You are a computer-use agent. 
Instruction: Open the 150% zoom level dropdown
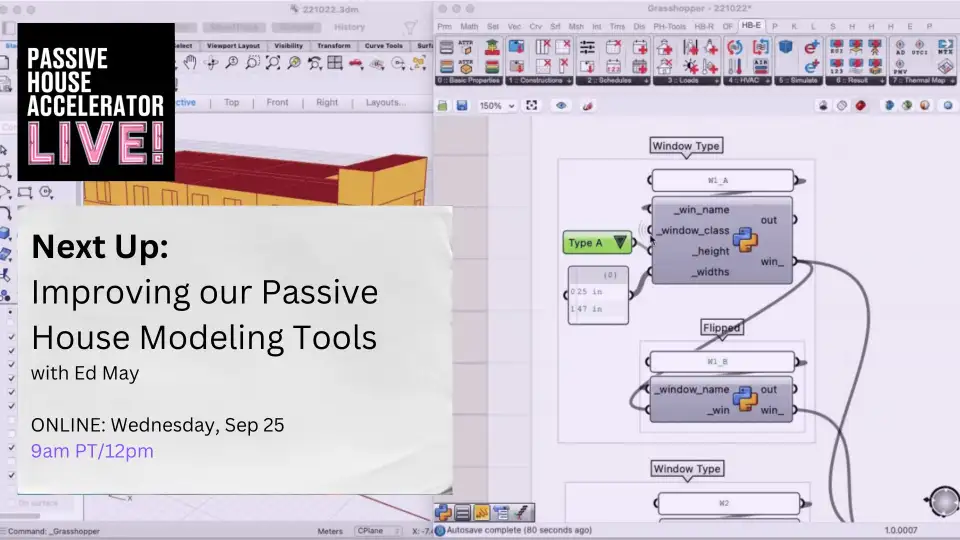[x=497, y=105]
